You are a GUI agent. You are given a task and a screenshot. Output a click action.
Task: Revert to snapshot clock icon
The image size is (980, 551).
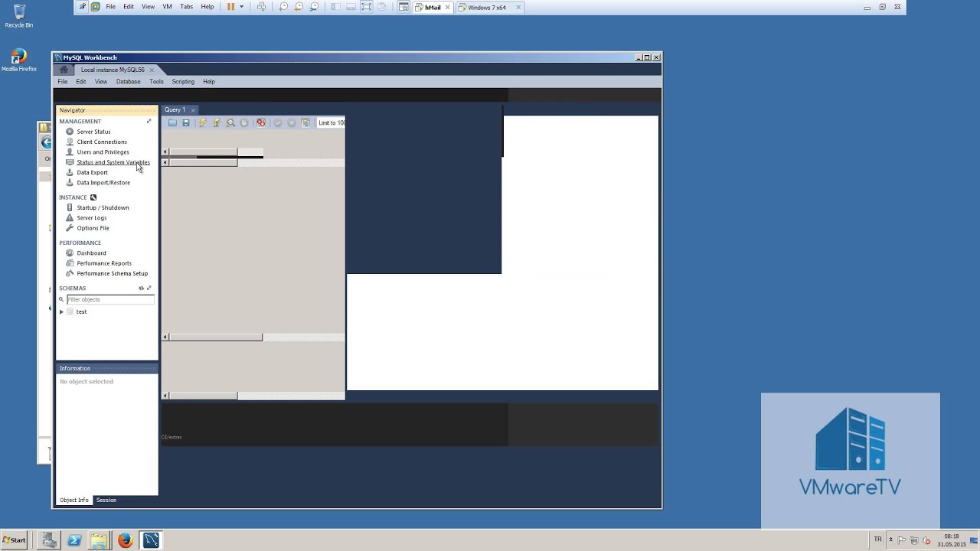point(299,7)
